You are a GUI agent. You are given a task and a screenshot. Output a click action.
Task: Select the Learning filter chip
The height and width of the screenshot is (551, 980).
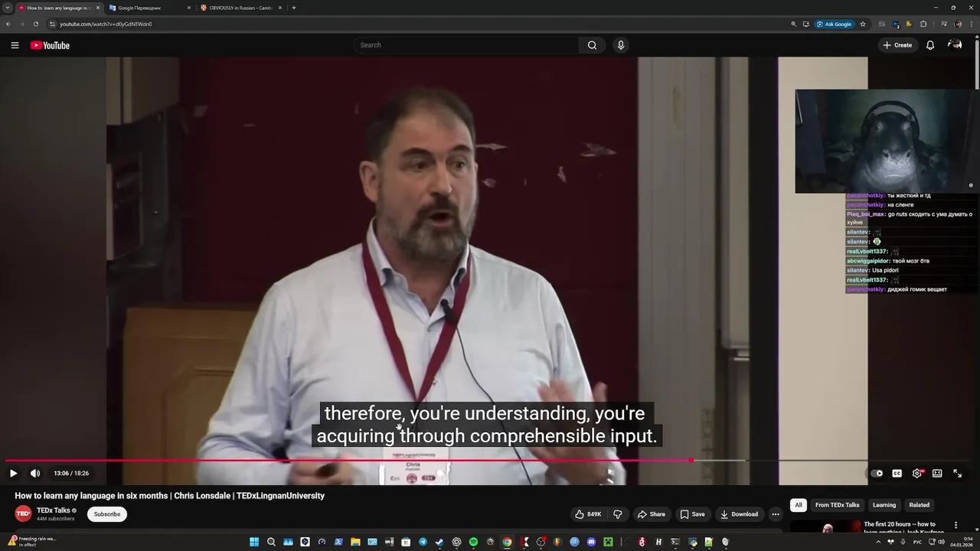click(x=884, y=505)
